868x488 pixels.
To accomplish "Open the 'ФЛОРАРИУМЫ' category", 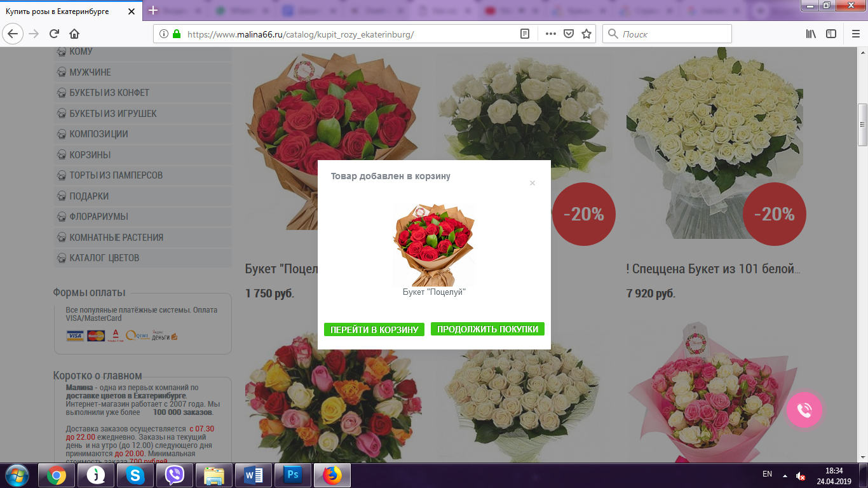I will 143,217.
